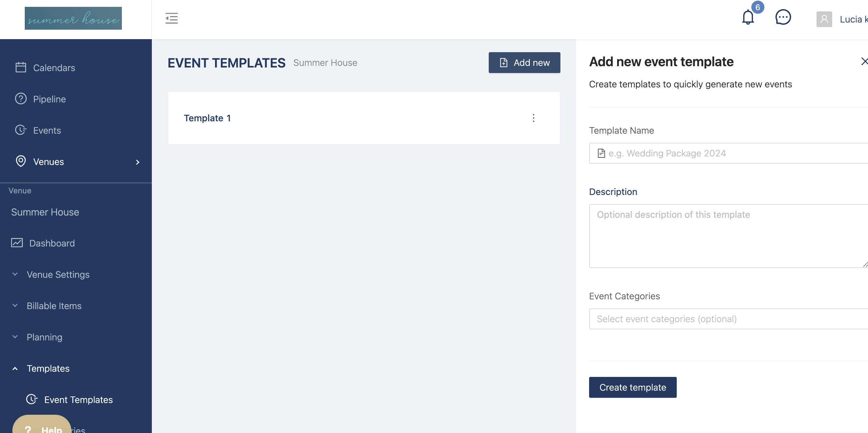
Task: Collapse sidebar using the menu fold icon
Action: click(171, 18)
